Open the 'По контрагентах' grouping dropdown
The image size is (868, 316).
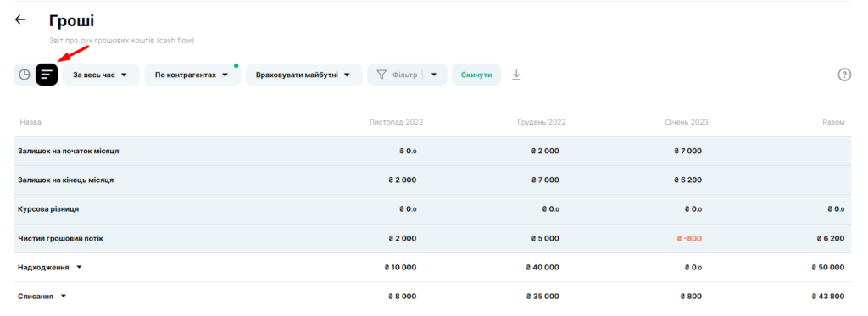pyautogui.click(x=192, y=75)
